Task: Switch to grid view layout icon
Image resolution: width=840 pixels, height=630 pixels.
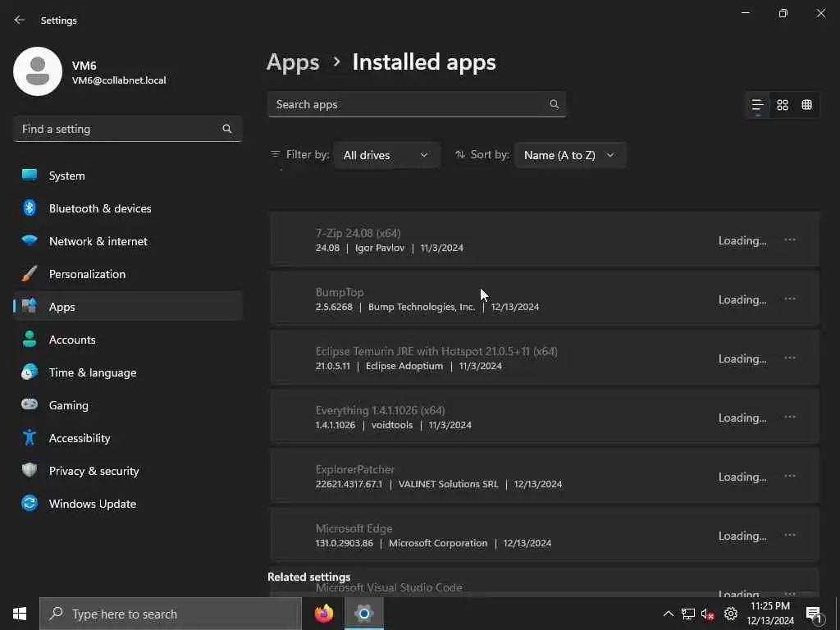Action: coord(783,105)
